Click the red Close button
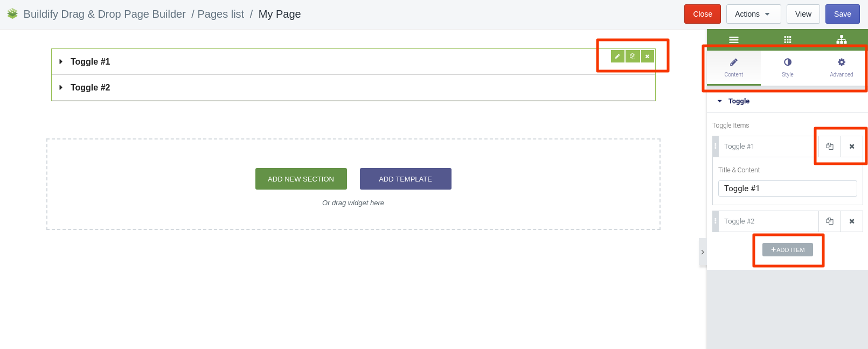This screenshot has width=868, height=349. click(703, 14)
